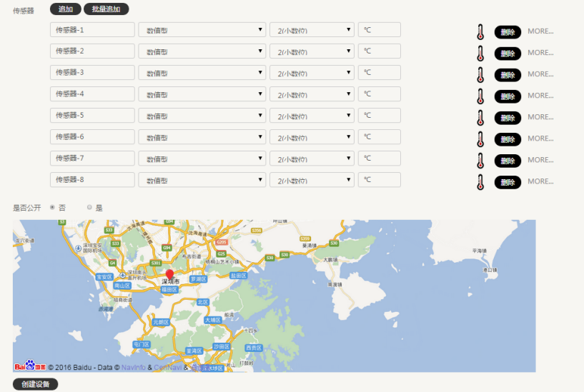Image resolution: width=584 pixels, height=392 pixels.
Task: Click 创建设备 button
Action: click(x=35, y=384)
